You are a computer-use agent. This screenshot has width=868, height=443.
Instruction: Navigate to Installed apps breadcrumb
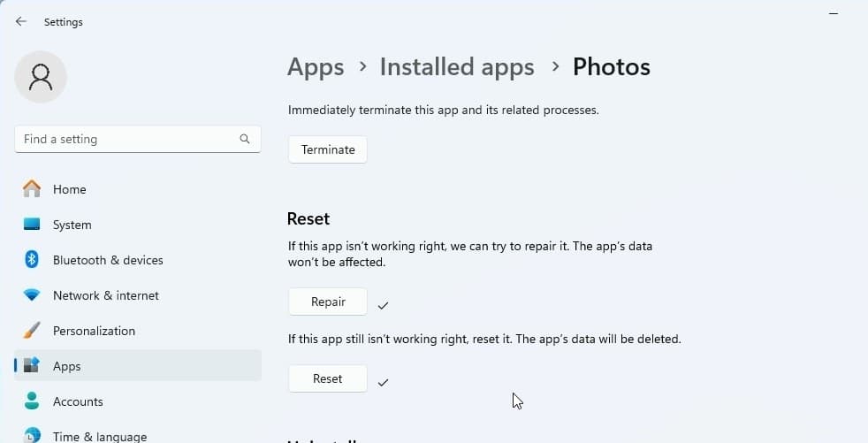[456, 67]
